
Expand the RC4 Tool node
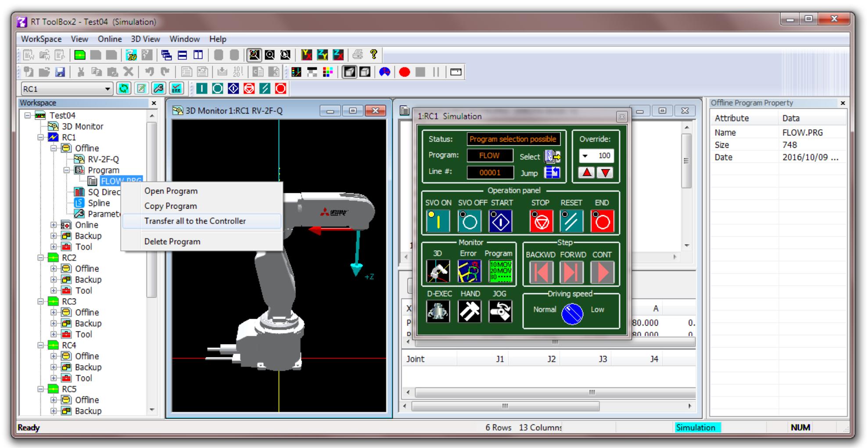(x=54, y=378)
